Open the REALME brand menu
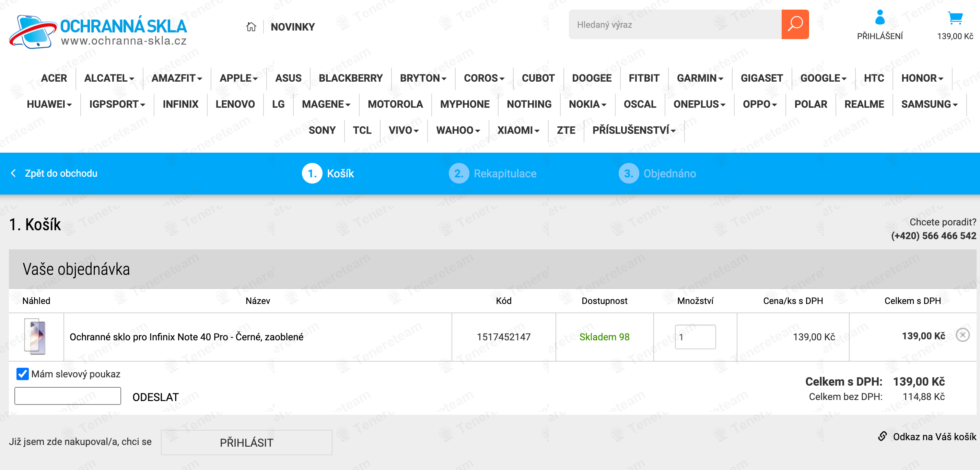980x470 pixels. point(864,104)
